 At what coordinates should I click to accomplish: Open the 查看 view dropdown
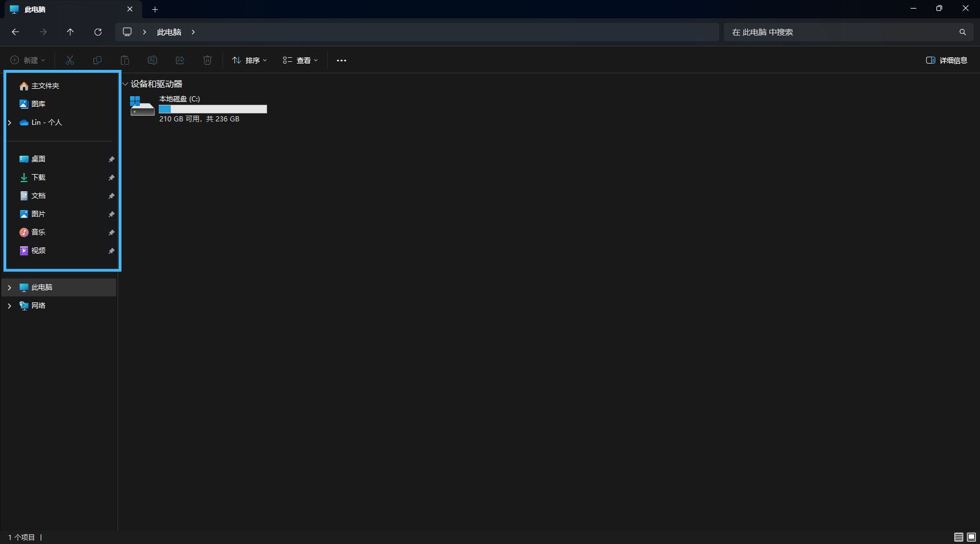point(300,60)
